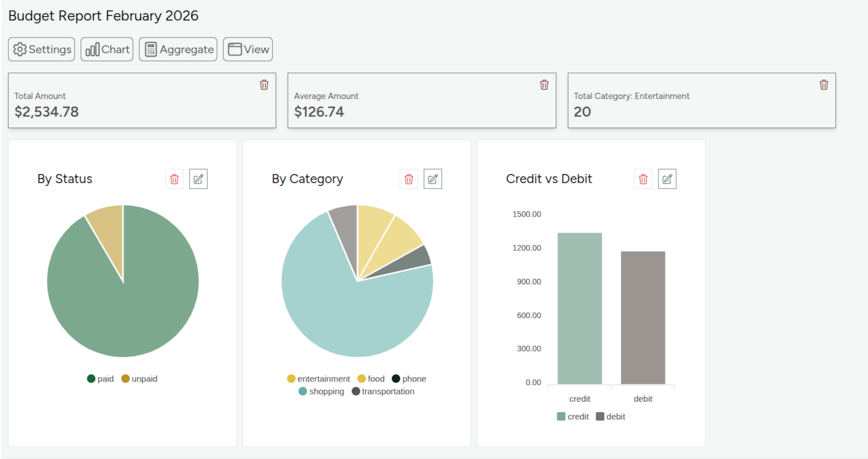
Task: Click the Chart button
Action: 107,49
